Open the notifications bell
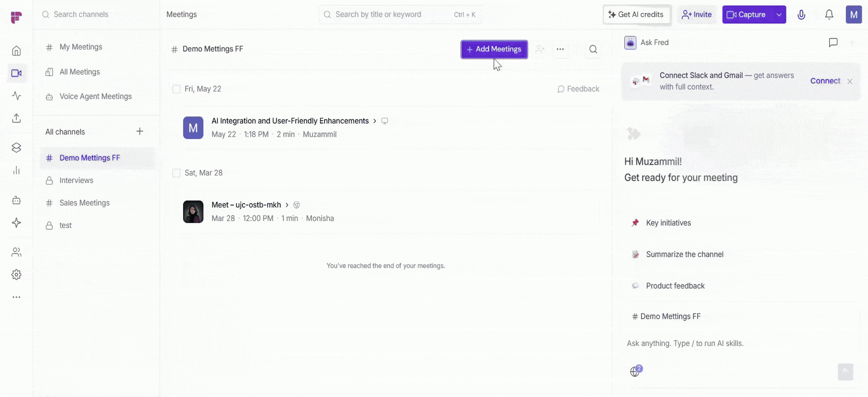 coord(829,14)
